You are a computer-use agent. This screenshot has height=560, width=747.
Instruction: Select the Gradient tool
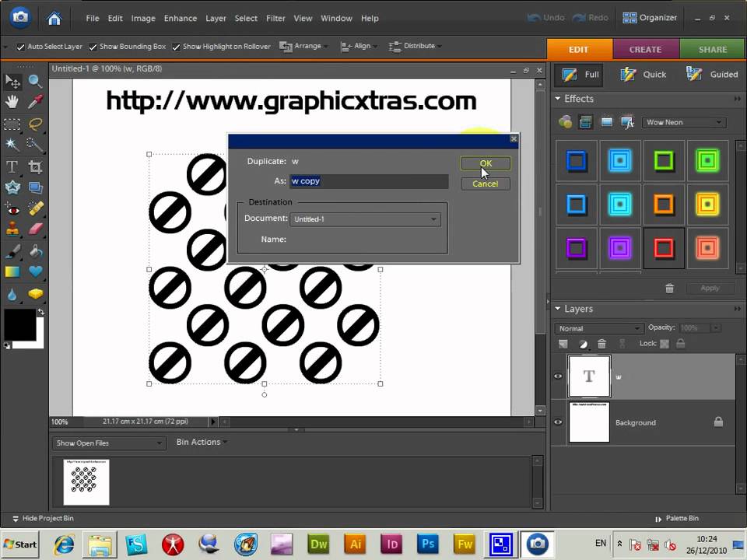[x=12, y=271]
